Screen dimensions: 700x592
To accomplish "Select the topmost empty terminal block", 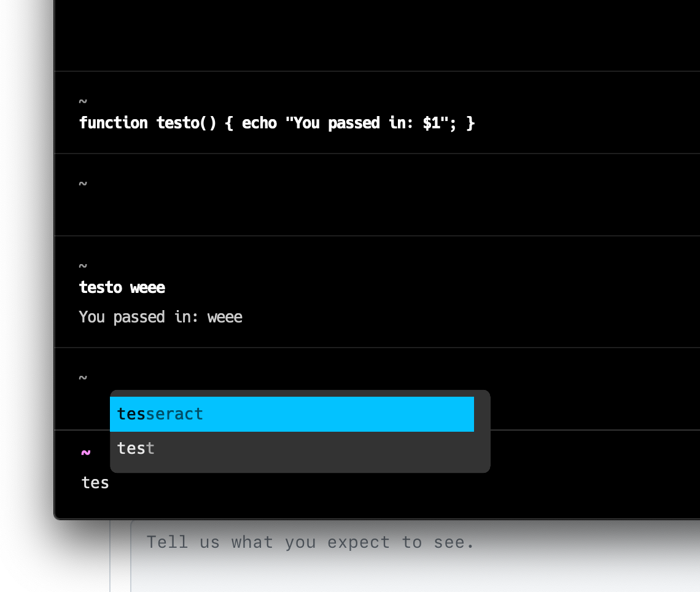I will click(368, 35).
